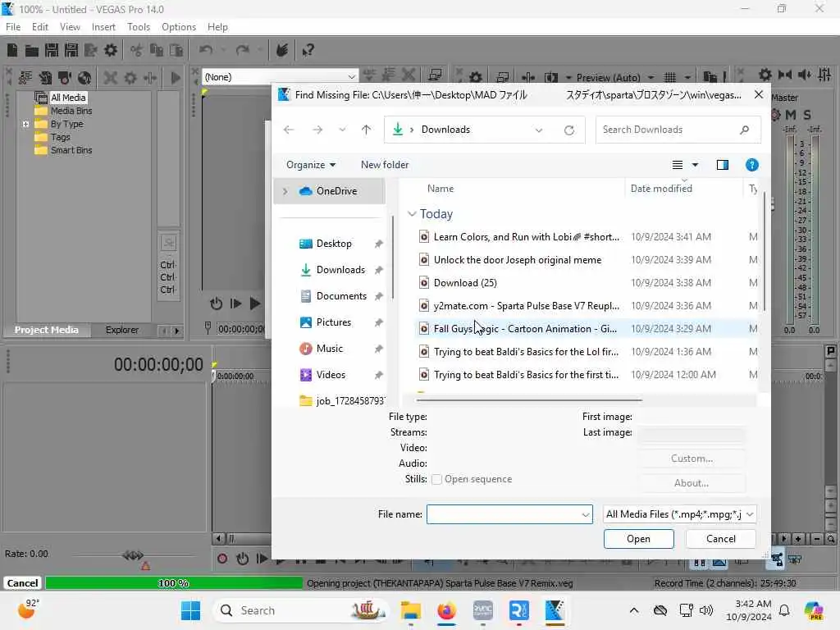Expand Downloads address bar history dropdown
Image resolution: width=840 pixels, height=630 pixels.
(538, 130)
